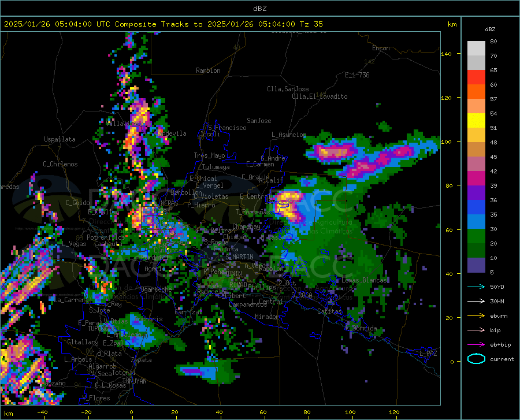520x420 pixels.
Task: Click the 'Clla.El_Cavadito' map label
Action: (320, 96)
